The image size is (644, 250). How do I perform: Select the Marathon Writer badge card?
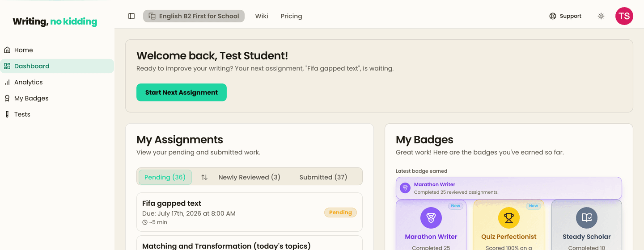coord(431,225)
